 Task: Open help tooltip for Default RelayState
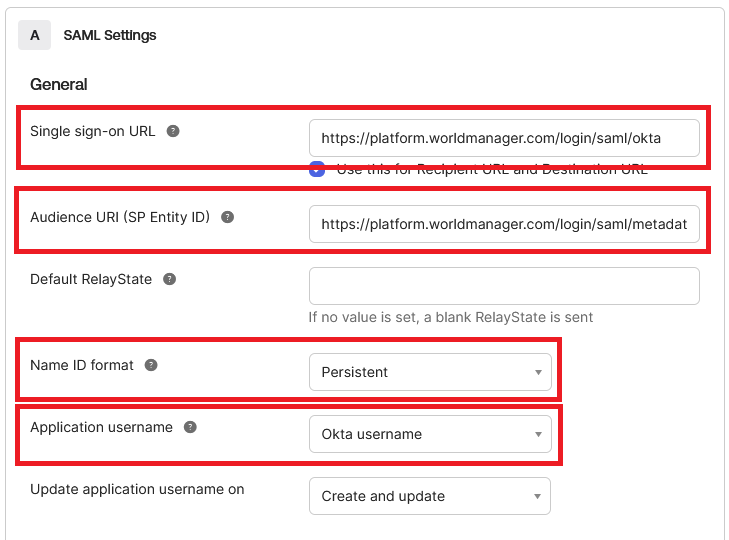[x=170, y=279]
